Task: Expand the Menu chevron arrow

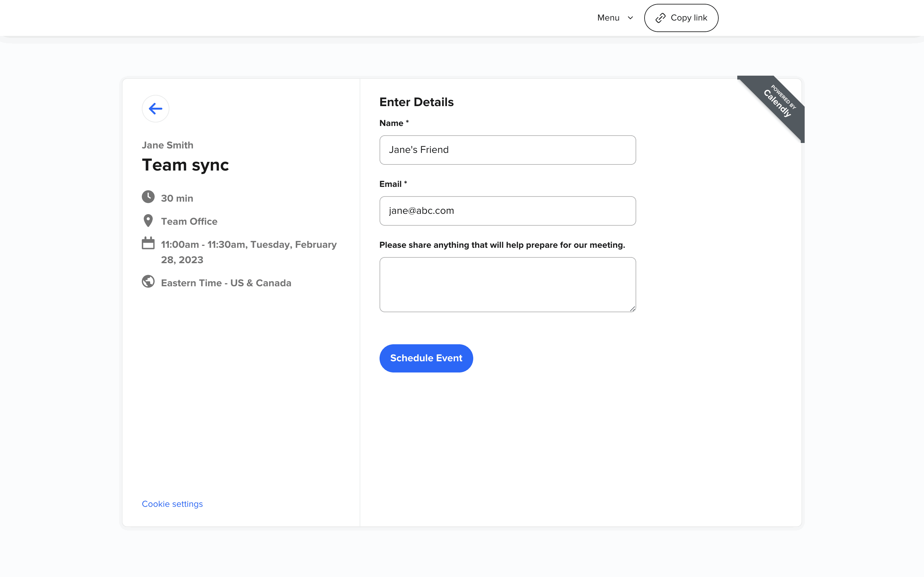Action: pyautogui.click(x=630, y=18)
